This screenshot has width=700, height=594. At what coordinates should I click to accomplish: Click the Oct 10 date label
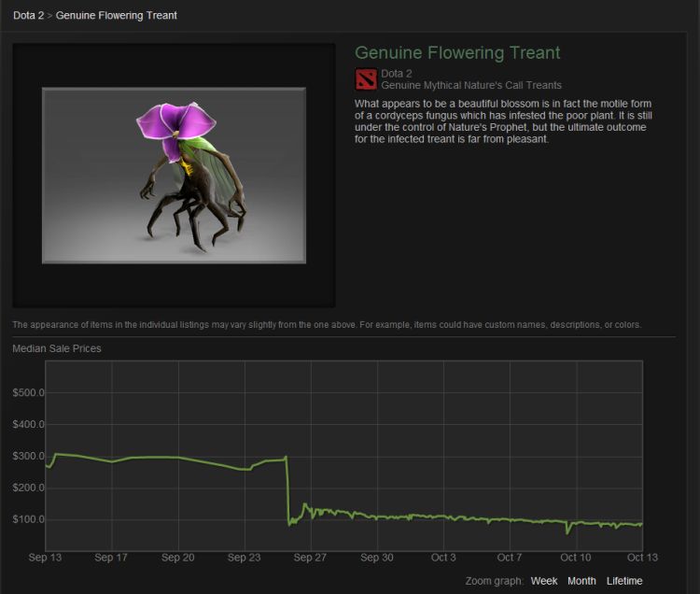pos(576,558)
